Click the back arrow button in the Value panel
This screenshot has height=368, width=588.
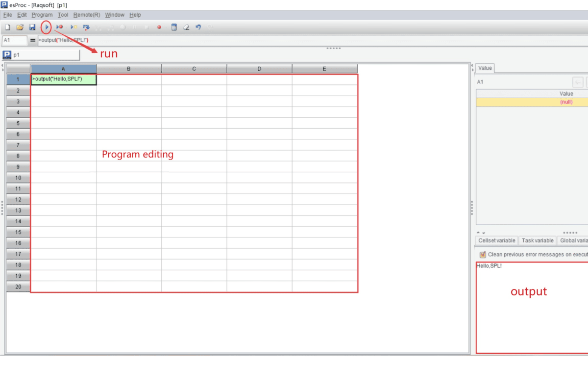pos(578,82)
